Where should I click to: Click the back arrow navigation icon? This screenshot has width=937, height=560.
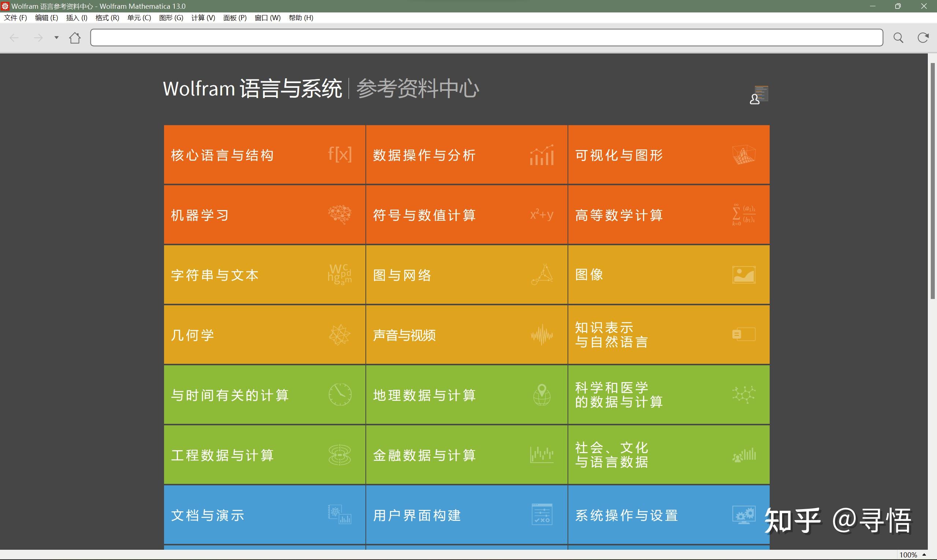(x=14, y=38)
